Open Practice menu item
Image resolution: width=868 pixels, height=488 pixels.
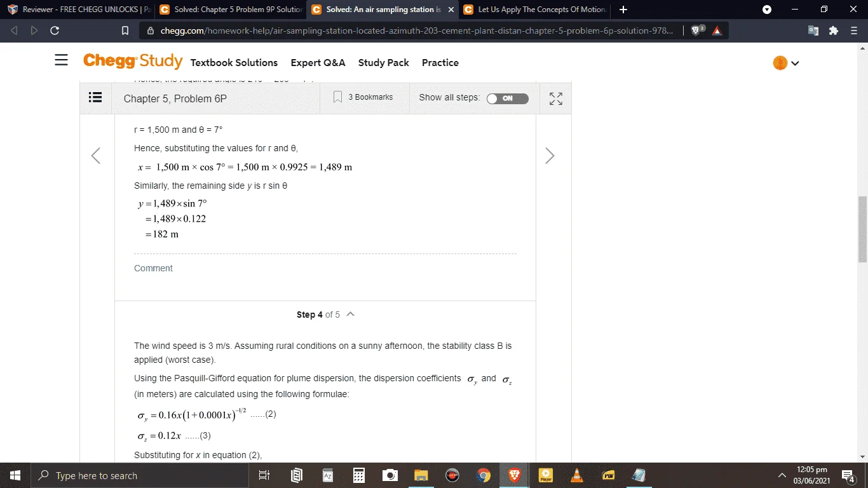(440, 62)
